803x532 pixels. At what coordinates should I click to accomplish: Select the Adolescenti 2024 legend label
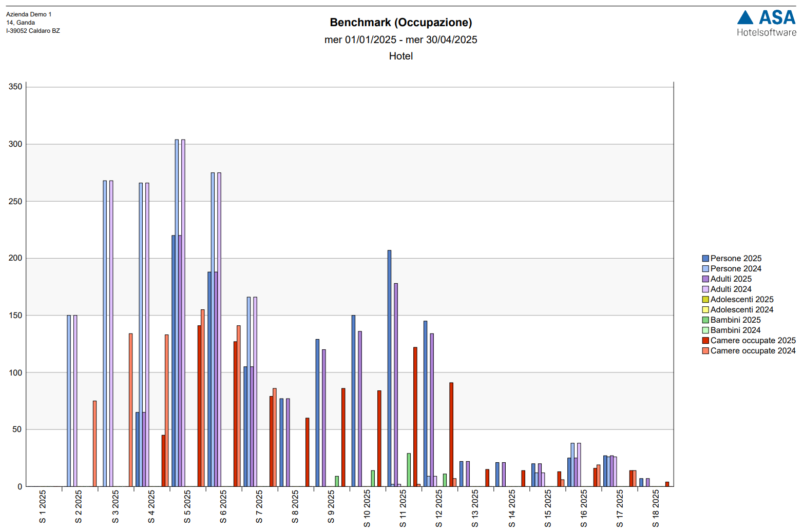point(741,310)
